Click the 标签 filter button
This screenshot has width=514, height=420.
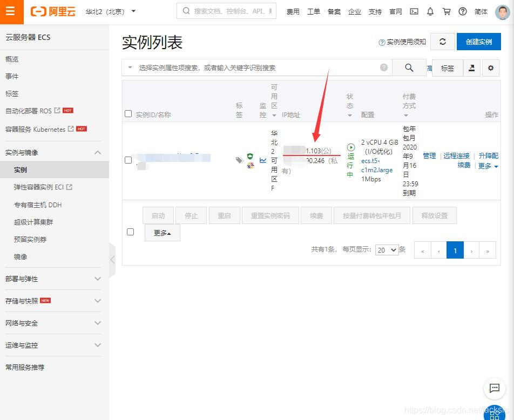448,68
